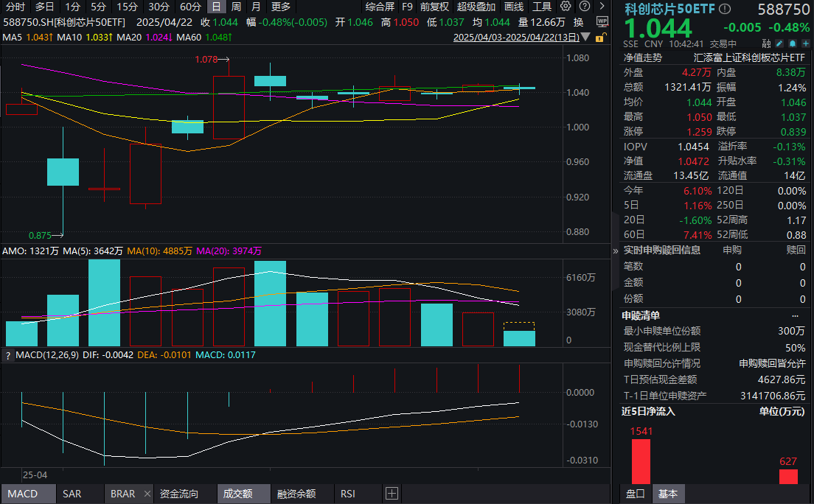
Task: Open the date range dropdown arrow
Action: pos(584,35)
